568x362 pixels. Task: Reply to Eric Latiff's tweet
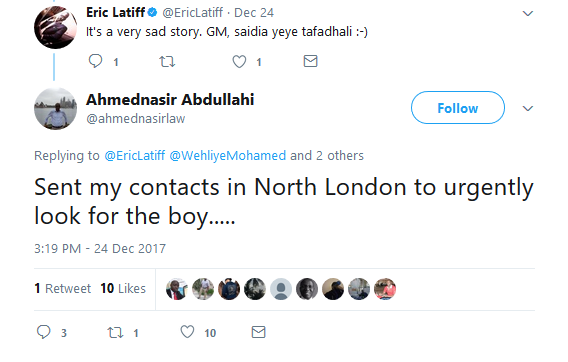click(96, 61)
